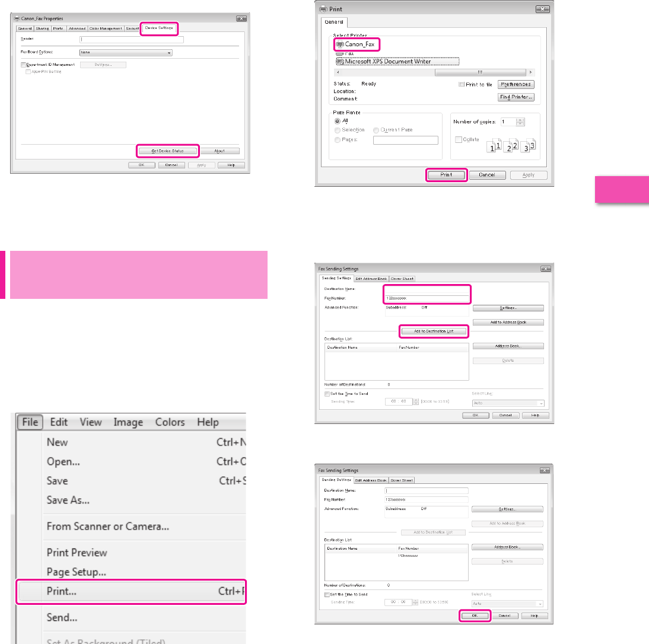Screen dimensions: 649x644
Task: Switch to the Device Settings tab
Action: click(159, 28)
